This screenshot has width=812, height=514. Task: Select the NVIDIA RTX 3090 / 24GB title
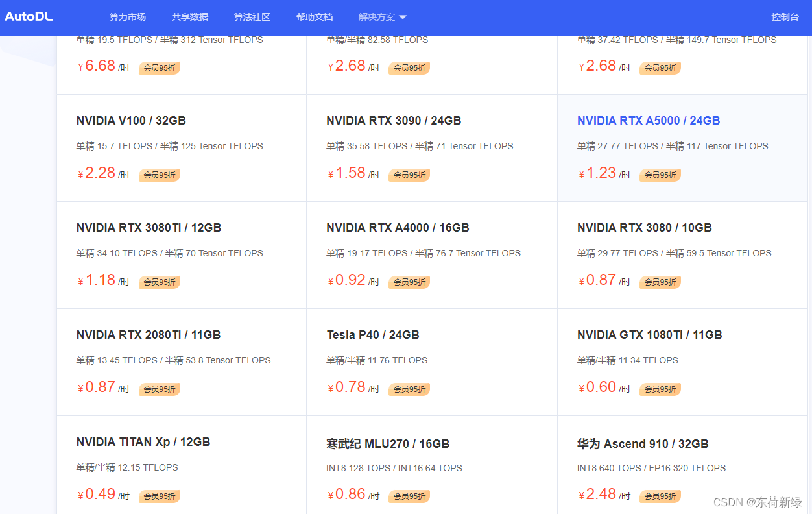pyautogui.click(x=394, y=121)
